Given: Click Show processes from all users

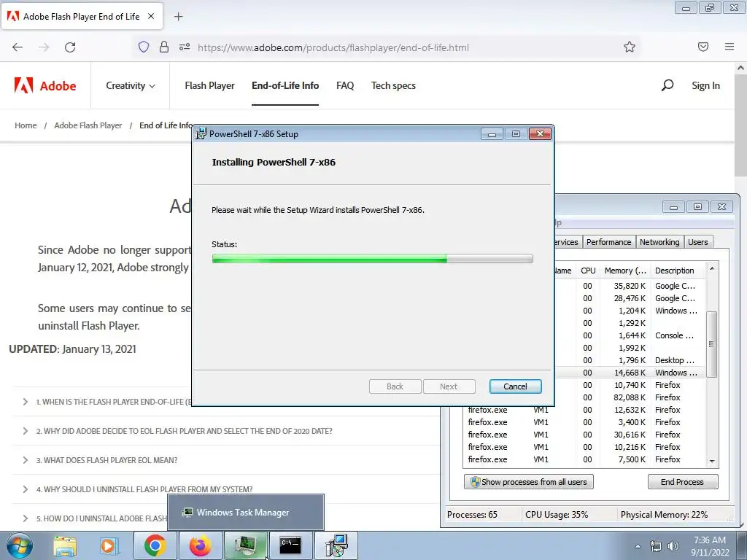Looking at the screenshot, I should [529, 482].
